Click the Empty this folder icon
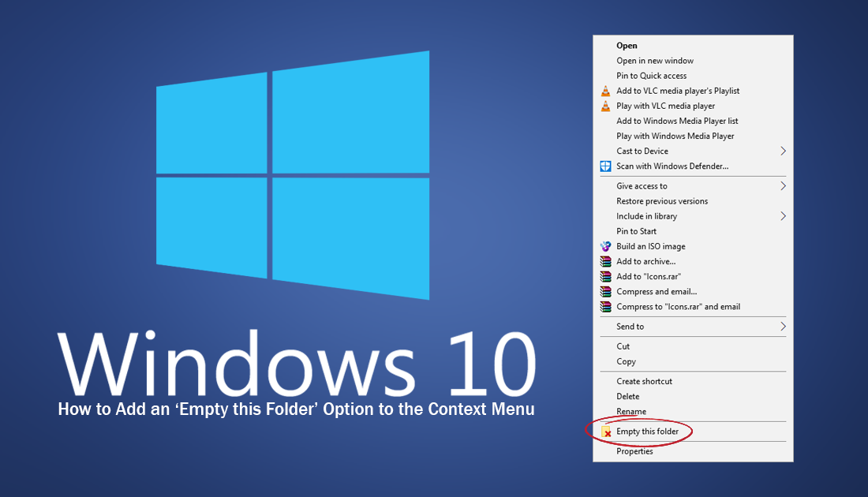 coord(606,432)
